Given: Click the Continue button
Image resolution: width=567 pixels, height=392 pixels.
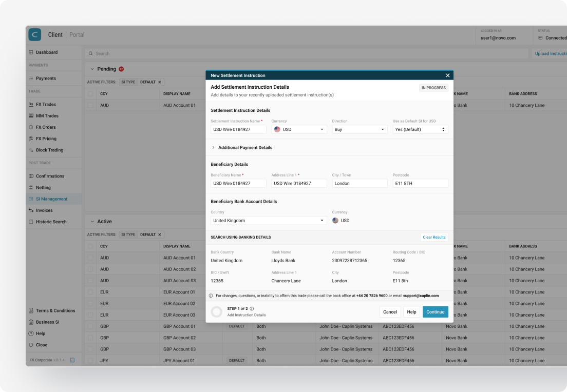Looking at the screenshot, I should pos(436,312).
